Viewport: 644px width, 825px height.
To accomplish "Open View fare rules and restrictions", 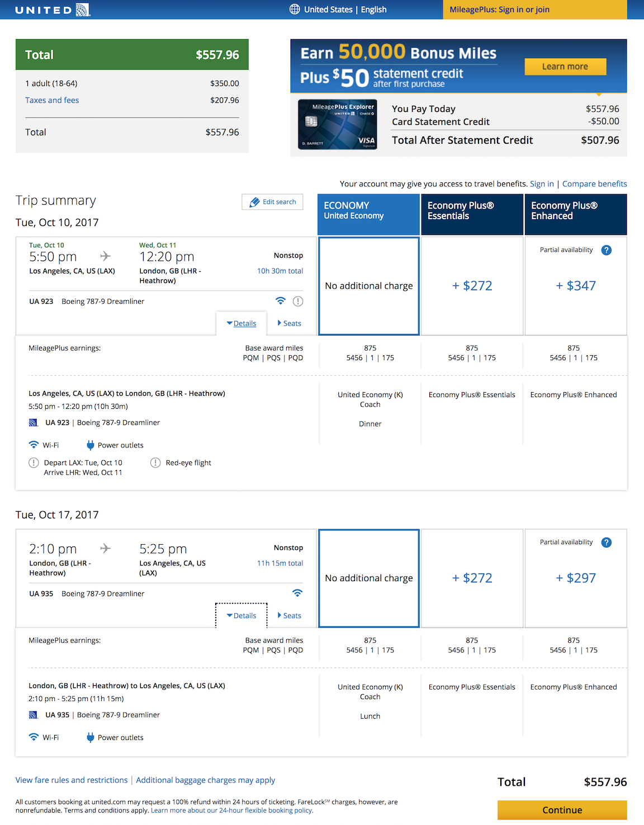I will (71, 780).
